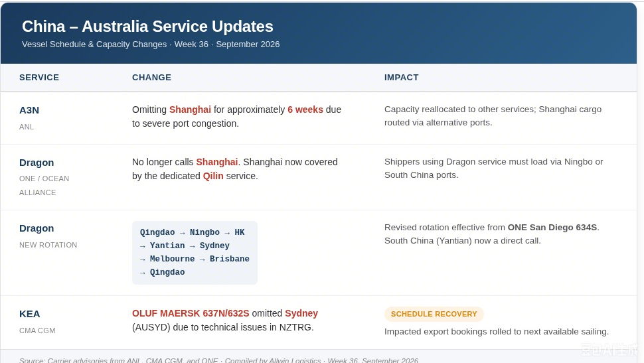Click highlighted OLUF MAERSK 637N/632S vessel
Viewport: 644px width, 363px height.
pos(191,313)
